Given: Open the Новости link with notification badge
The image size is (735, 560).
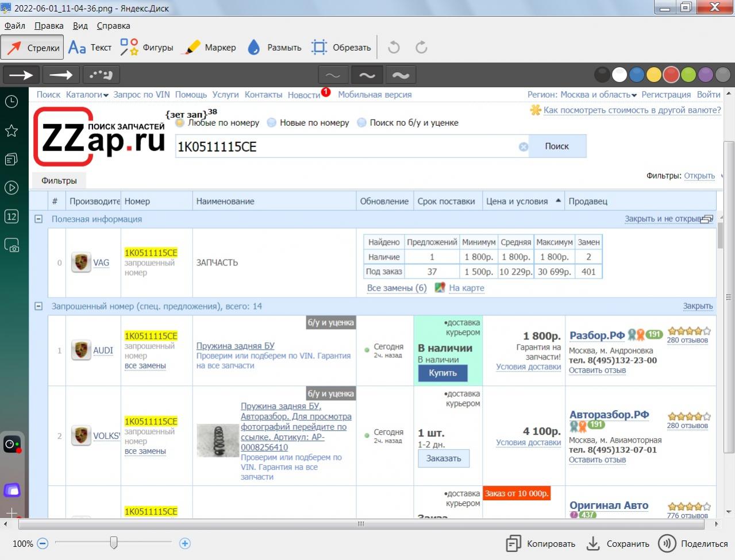Looking at the screenshot, I should (x=304, y=95).
